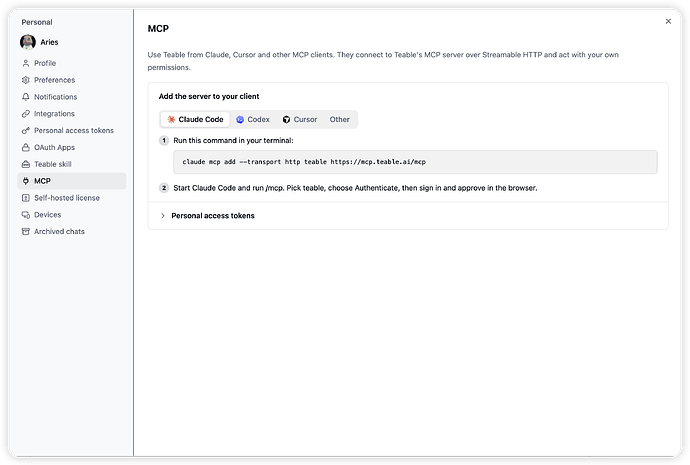The image size is (690, 465).
Task: Click the 'Use Teable from Claude, Cursor' description
Action: (x=383, y=61)
